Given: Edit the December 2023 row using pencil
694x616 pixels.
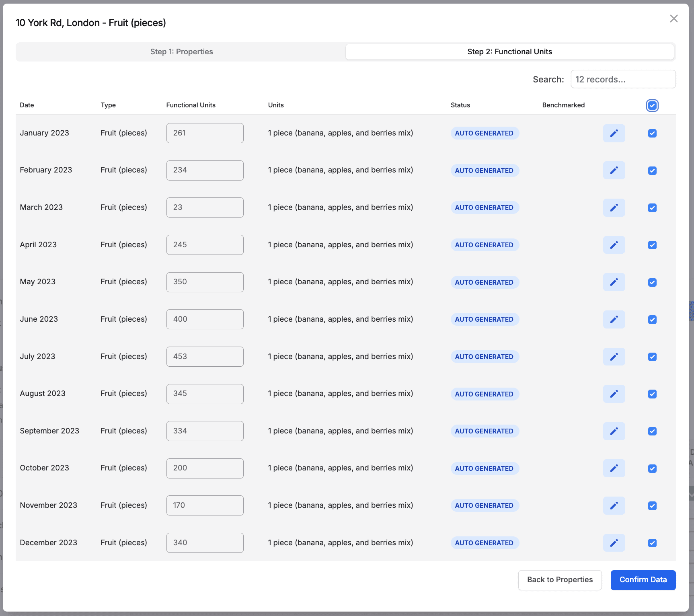Looking at the screenshot, I should (x=614, y=543).
